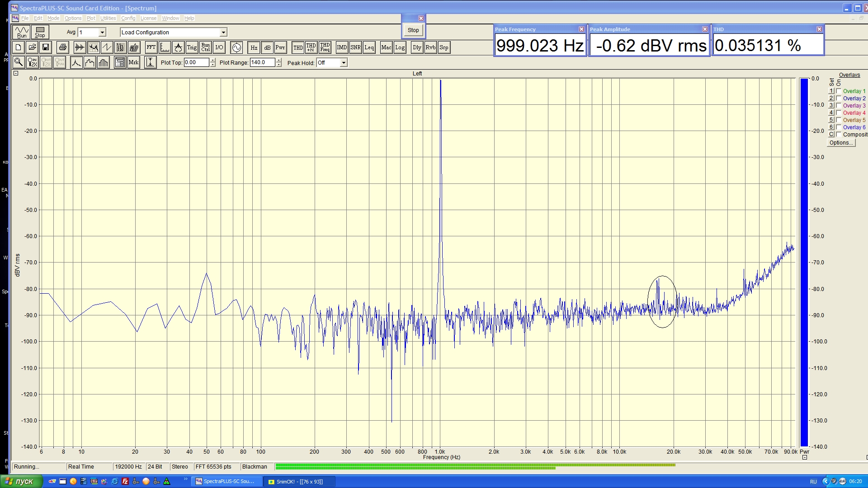Click the Run waveform icon
This screenshot has height=488, width=868.
21,32
